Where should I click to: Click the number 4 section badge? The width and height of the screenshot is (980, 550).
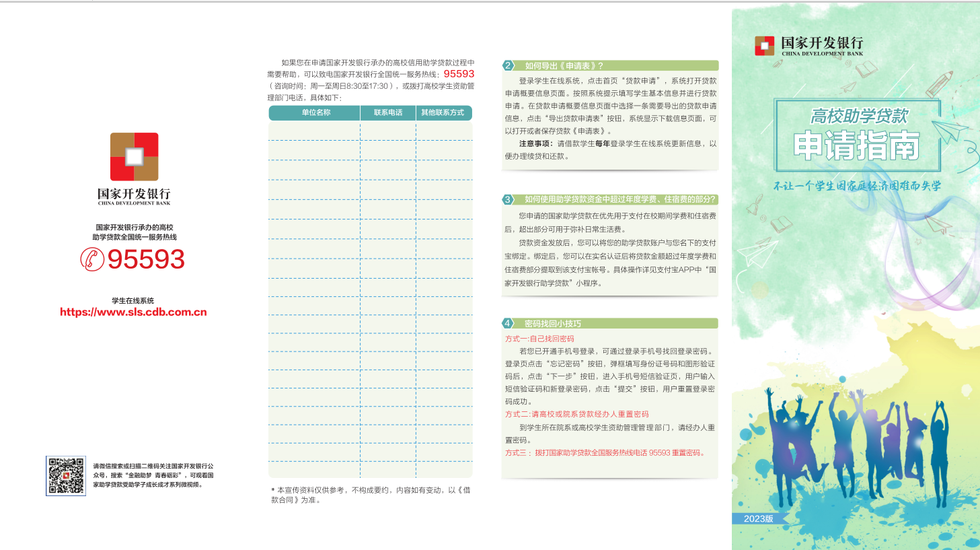click(x=508, y=324)
